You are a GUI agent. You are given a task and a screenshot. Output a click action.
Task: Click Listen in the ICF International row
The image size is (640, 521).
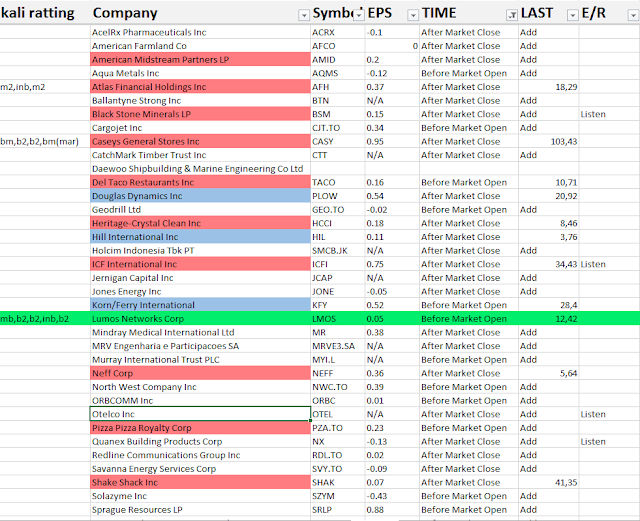(593, 264)
